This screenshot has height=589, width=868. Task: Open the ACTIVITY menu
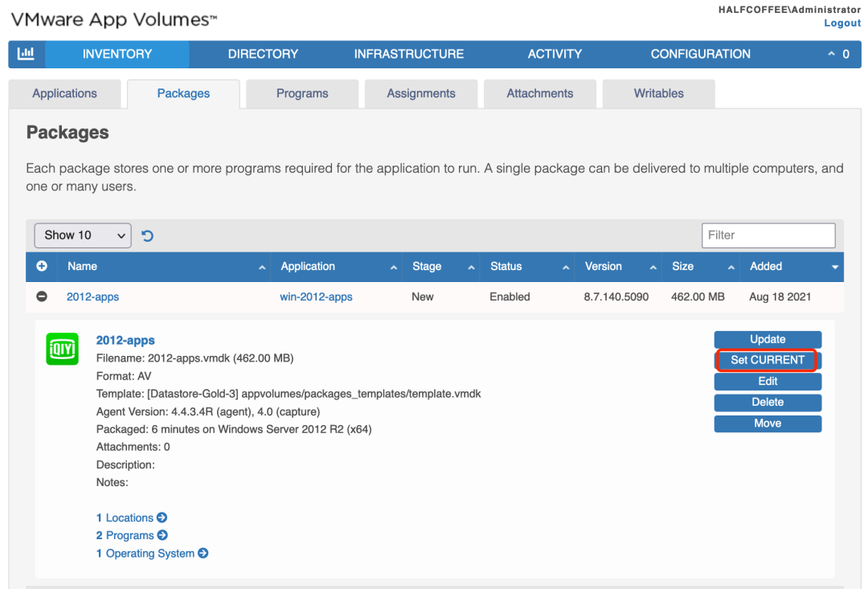(x=555, y=55)
